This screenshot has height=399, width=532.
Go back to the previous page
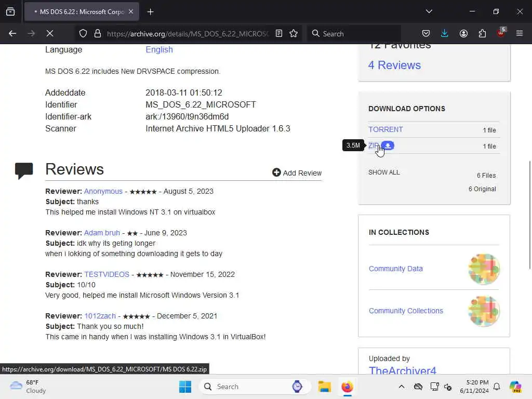click(12, 33)
